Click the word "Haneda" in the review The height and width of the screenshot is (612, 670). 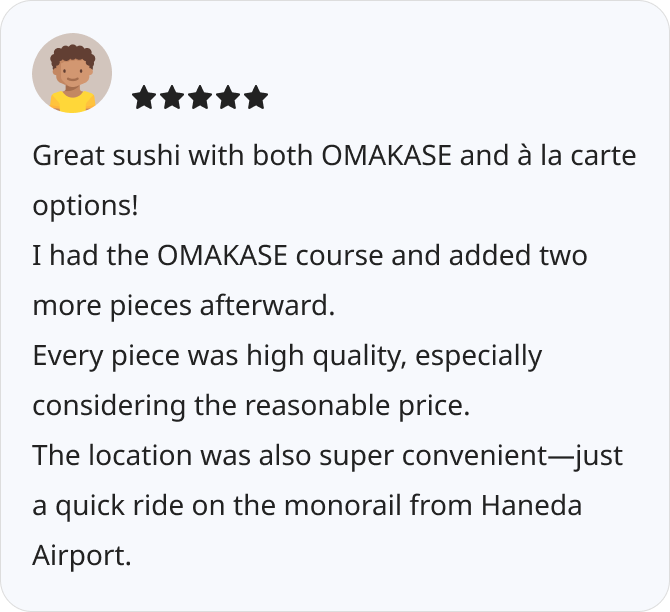pos(531,506)
